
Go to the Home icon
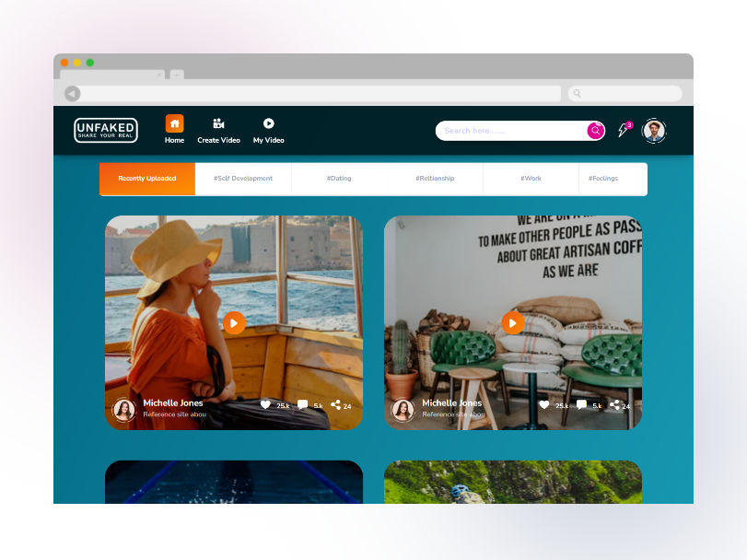click(174, 123)
